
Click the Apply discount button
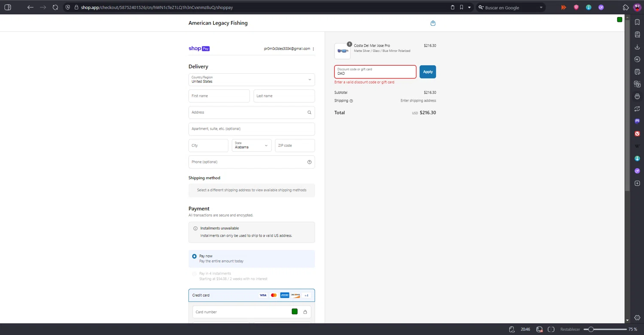coord(428,72)
